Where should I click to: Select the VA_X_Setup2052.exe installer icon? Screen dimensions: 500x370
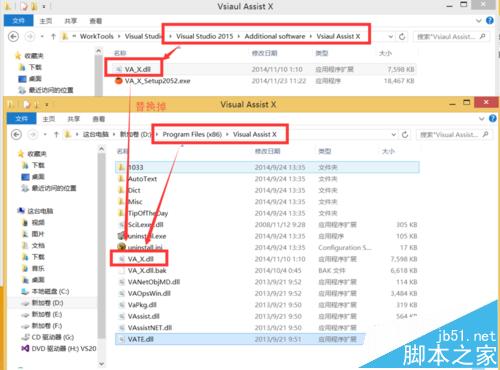(118, 81)
